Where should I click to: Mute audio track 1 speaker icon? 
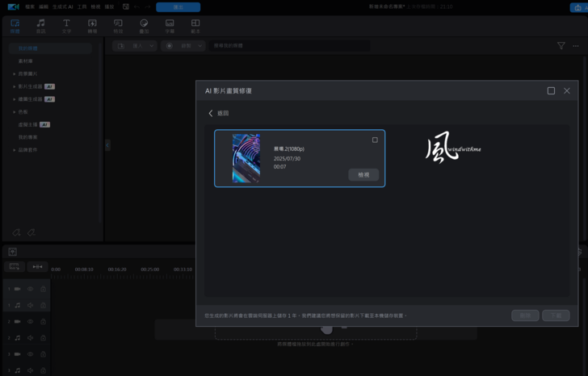pos(31,306)
